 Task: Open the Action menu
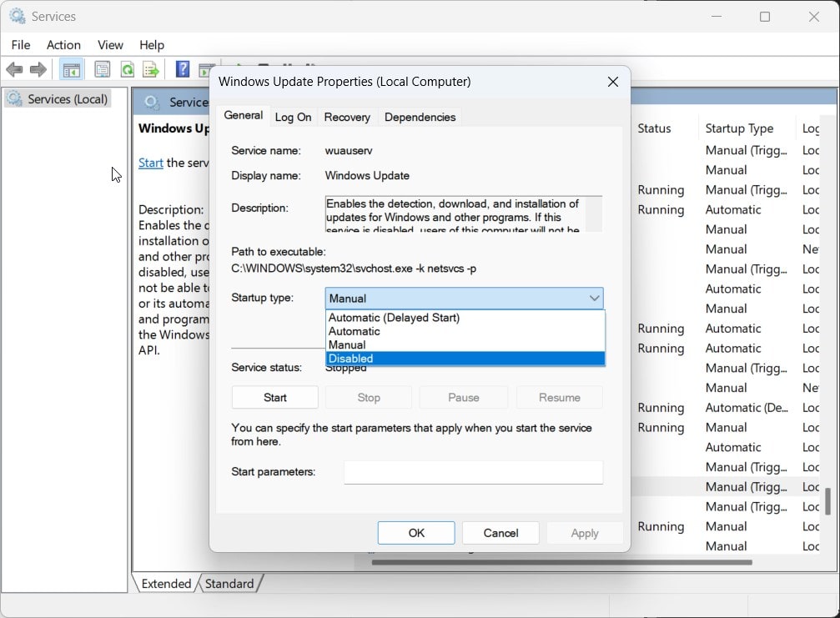tap(63, 45)
